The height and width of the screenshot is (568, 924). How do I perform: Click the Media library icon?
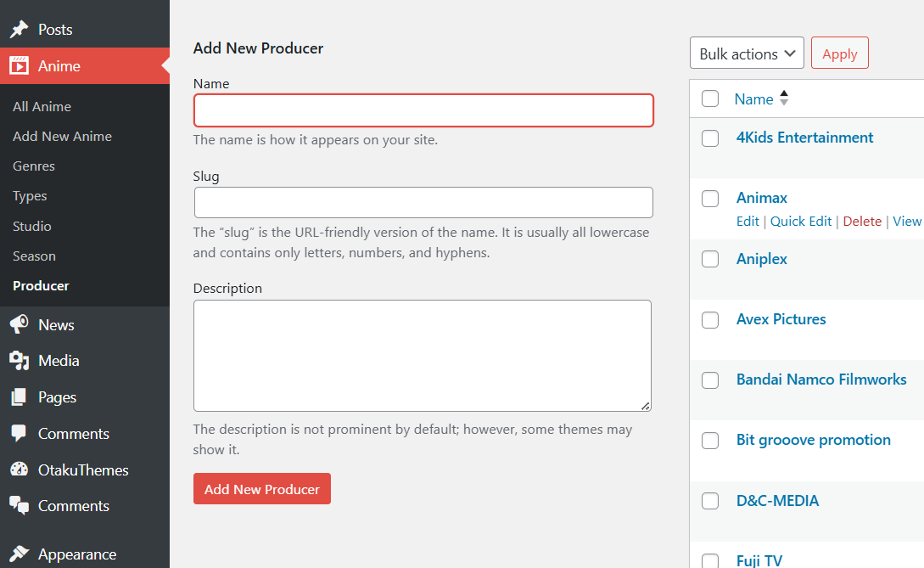point(19,361)
